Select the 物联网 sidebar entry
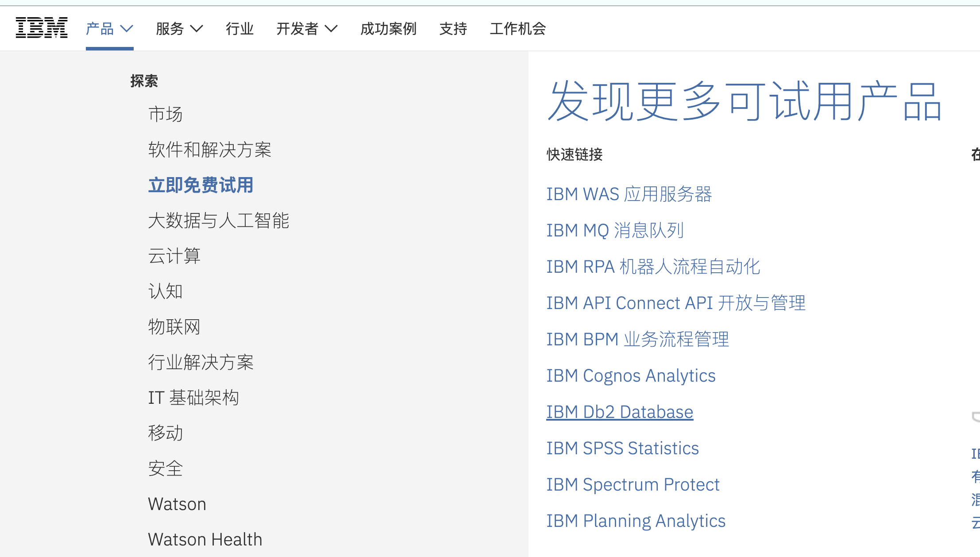This screenshot has width=980, height=557. [x=174, y=327]
